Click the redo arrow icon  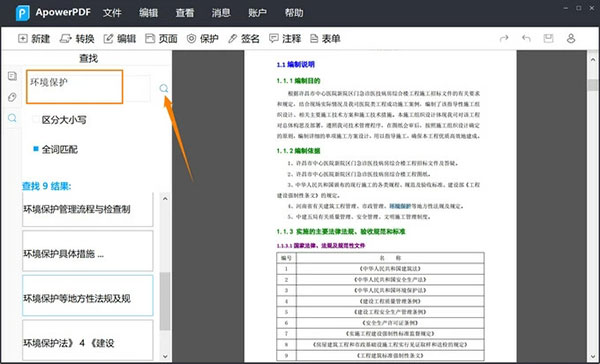(x=504, y=38)
